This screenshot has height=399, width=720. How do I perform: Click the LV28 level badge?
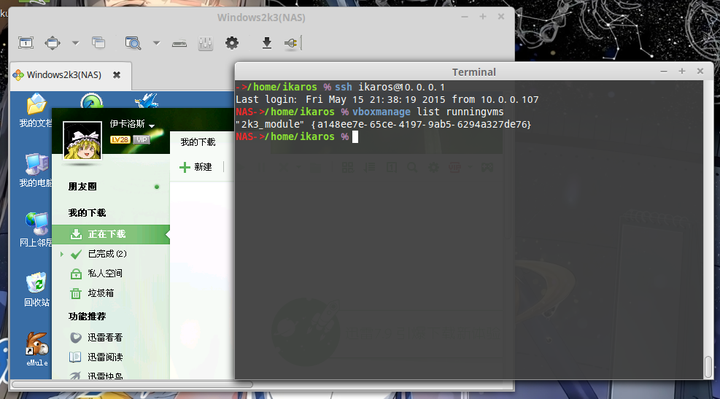coord(120,139)
